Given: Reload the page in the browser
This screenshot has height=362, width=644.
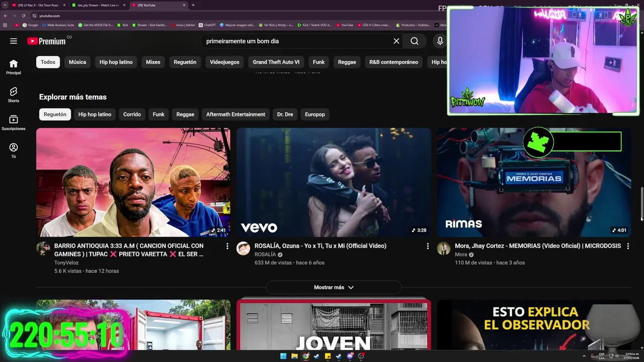Looking at the screenshot, I should [x=24, y=16].
